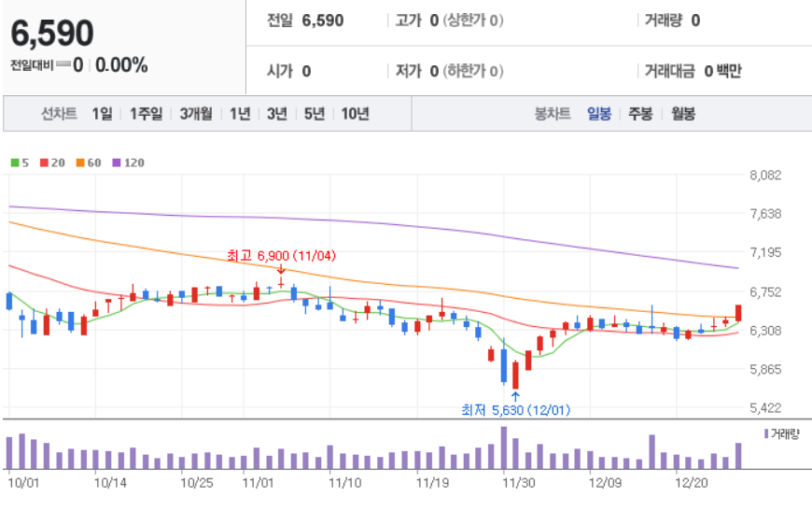Click the 5,865 price axis label
The width and height of the screenshot is (812, 511).
(765, 370)
